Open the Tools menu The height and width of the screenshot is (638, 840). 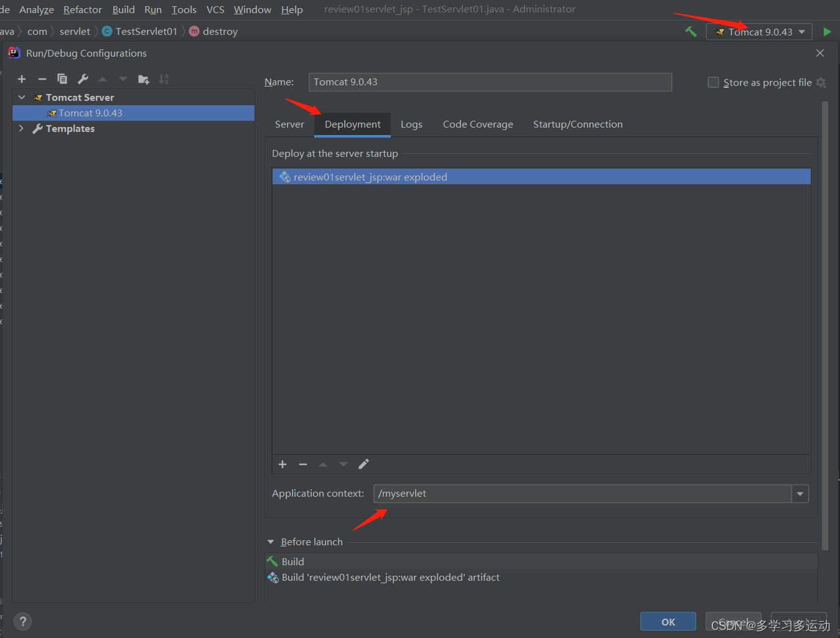tap(184, 9)
